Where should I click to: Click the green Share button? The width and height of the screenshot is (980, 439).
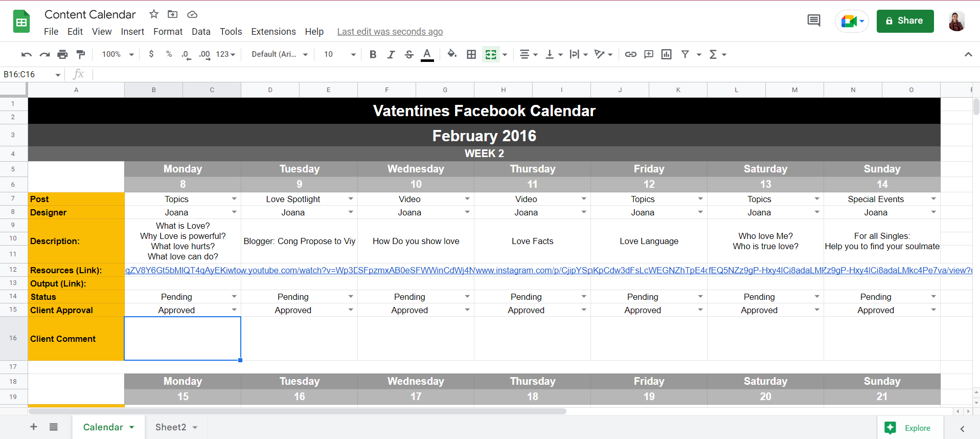point(905,21)
